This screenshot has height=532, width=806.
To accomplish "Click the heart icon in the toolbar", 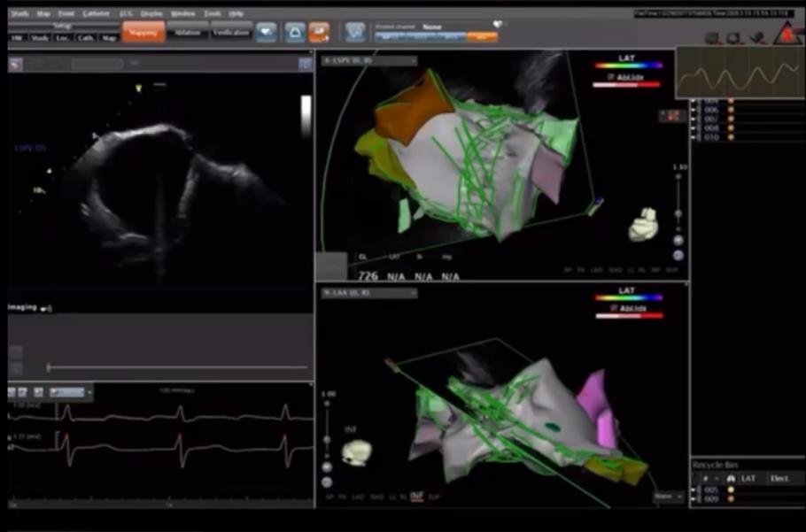I will click(266, 33).
